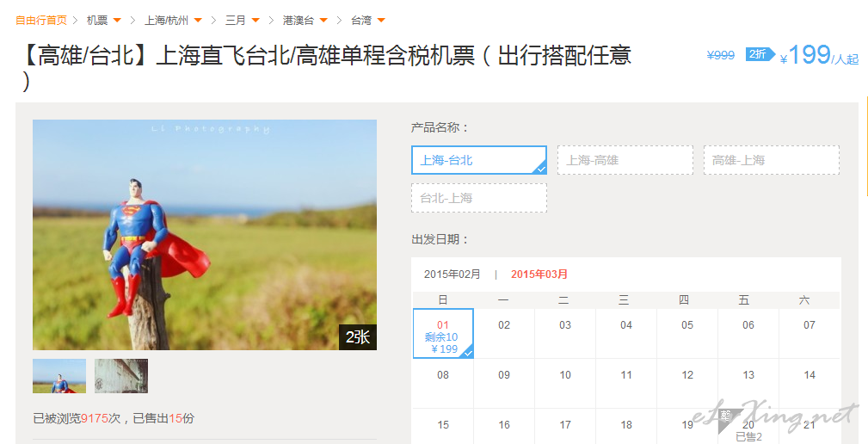The image size is (868, 444).
Task: Click calendar date 21
Action: point(810,426)
